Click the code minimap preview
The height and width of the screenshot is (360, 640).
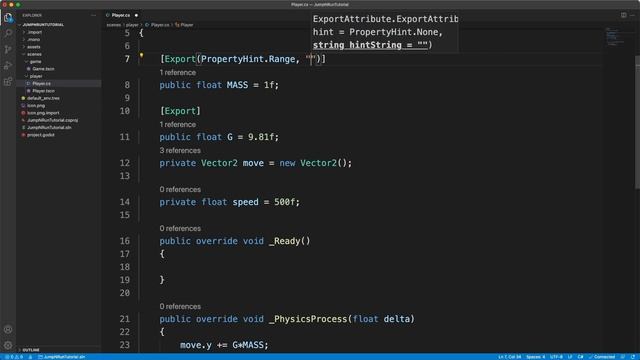click(615, 37)
